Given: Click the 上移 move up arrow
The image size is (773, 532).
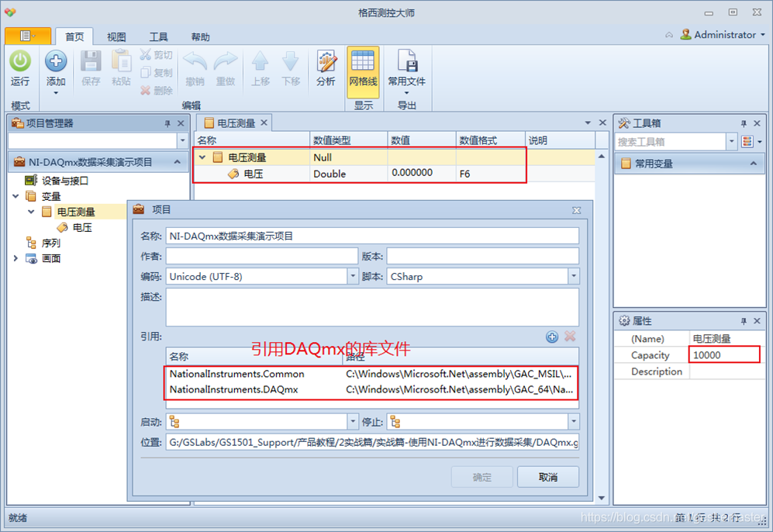Looking at the screenshot, I should coord(261,68).
